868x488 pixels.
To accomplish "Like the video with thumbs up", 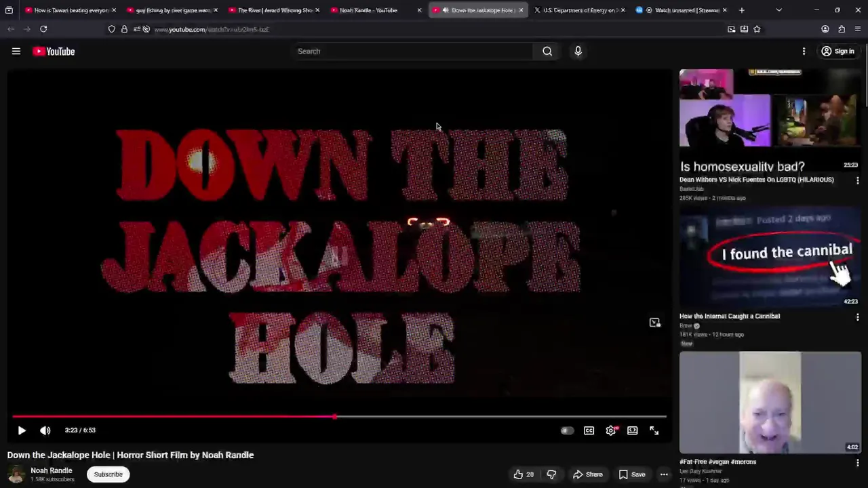I will point(524,474).
